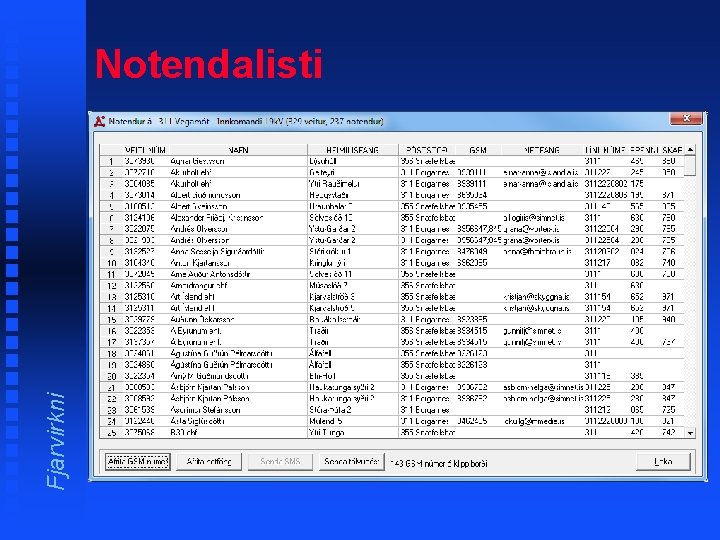Viewport: 720px width, 540px height.
Task: Click email 'kristjan@skyggna.is' in row 13
Action: tap(536, 297)
